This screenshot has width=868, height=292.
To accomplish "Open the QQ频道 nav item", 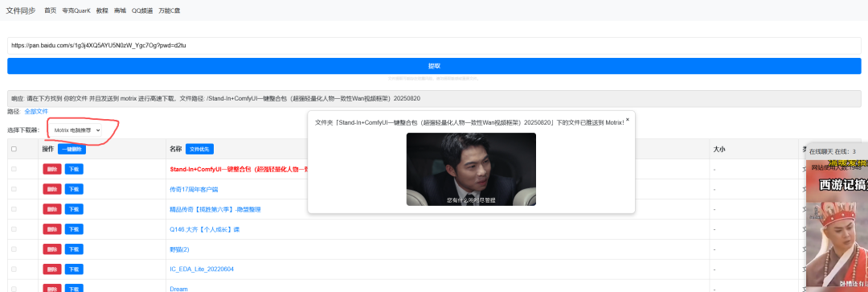I will 142,10.
